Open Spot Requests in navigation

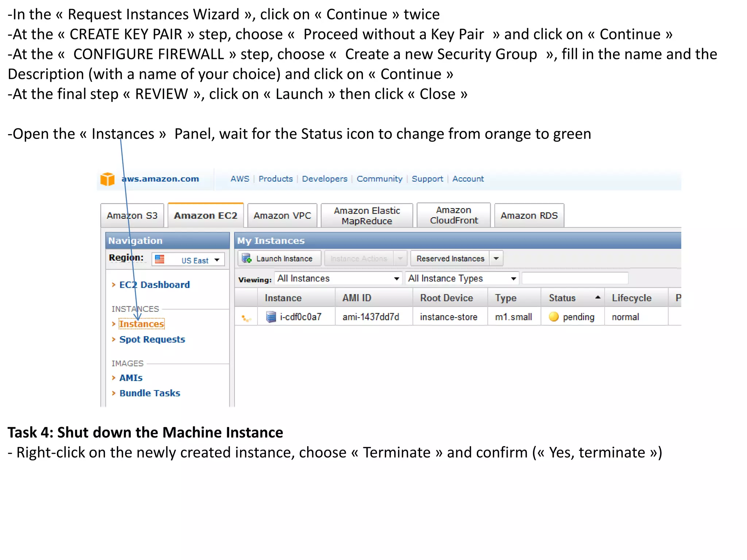152,339
